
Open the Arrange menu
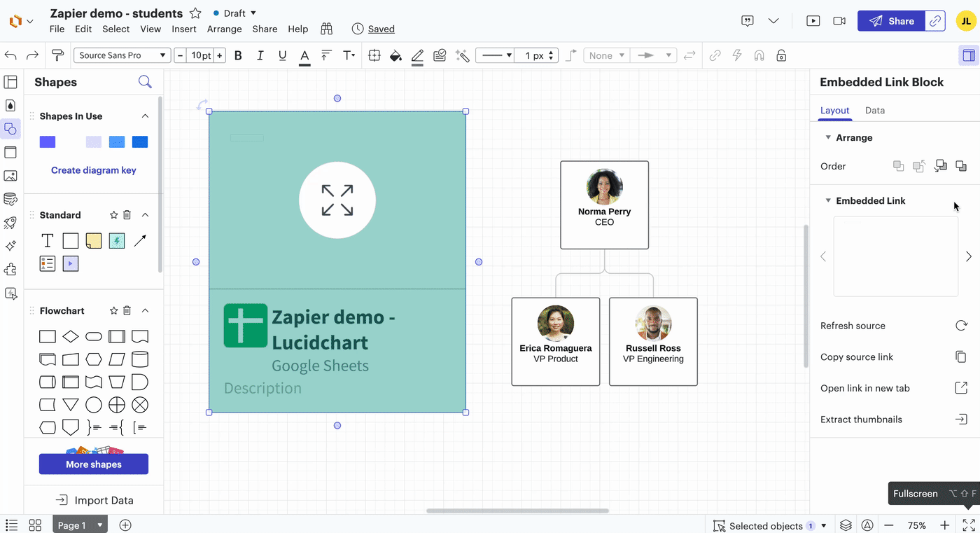(x=224, y=29)
